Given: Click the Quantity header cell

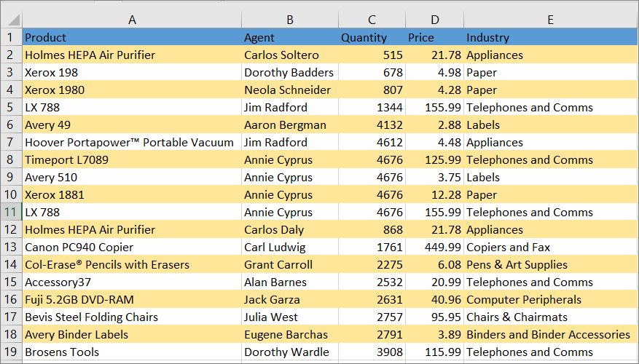Looking at the screenshot, I should tap(372, 37).
